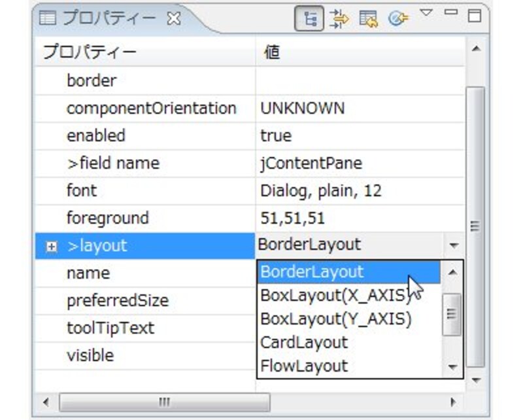Screen dimensions: 523x420
Task: Open the view menu triangle
Action: tap(426, 14)
